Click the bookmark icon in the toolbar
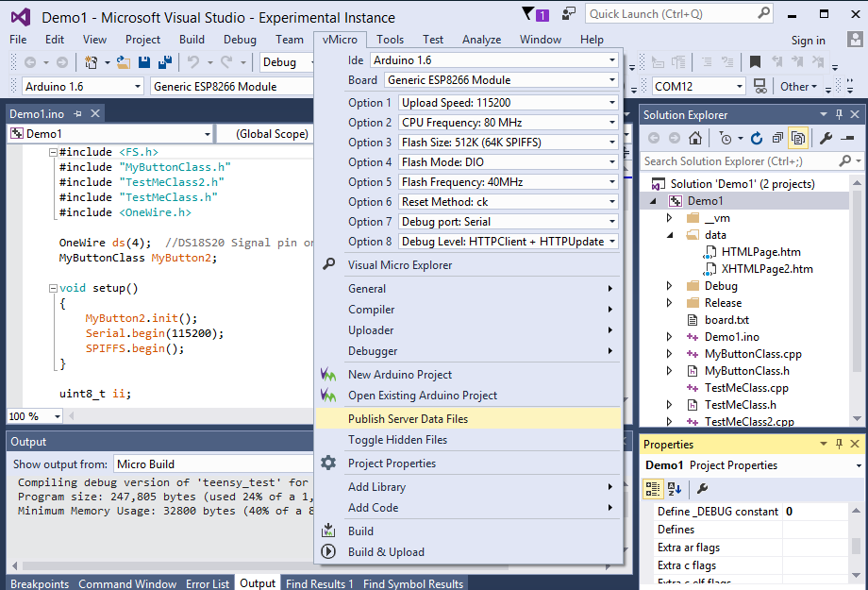This screenshot has height=590, width=868. [756, 62]
